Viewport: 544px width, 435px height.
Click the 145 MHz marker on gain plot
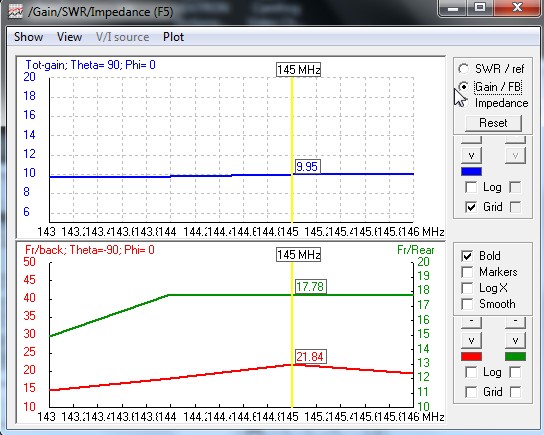point(298,70)
